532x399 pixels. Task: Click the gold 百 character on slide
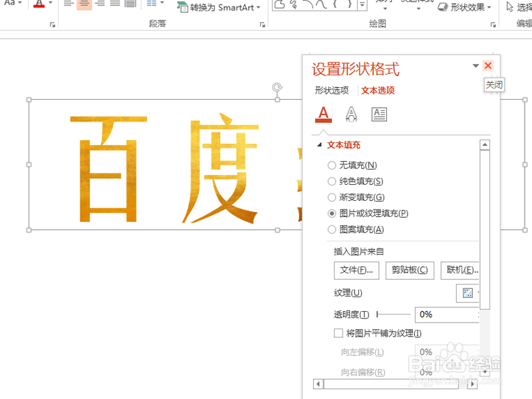108,169
